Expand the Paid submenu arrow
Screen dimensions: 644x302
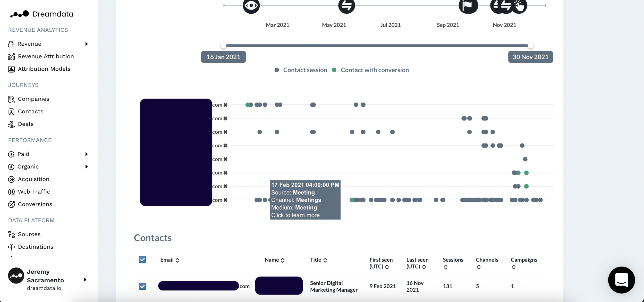click(x=87, y=154)
